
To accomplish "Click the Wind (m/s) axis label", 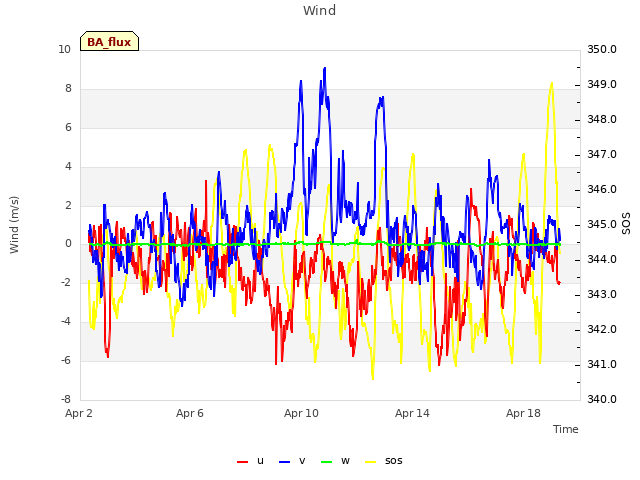I will click(14, 225).
